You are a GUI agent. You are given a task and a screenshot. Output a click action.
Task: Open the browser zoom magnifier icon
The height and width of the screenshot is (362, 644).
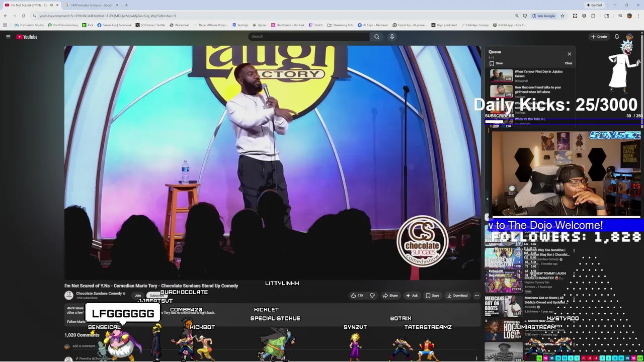(x=517, y=16)
